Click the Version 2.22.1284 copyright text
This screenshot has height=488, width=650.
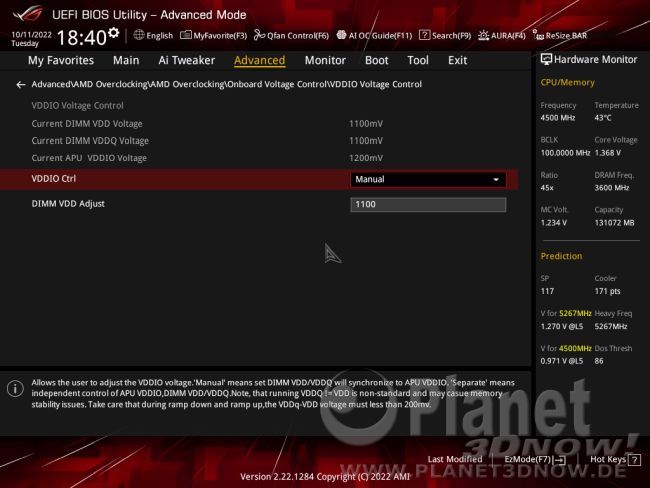325,477
